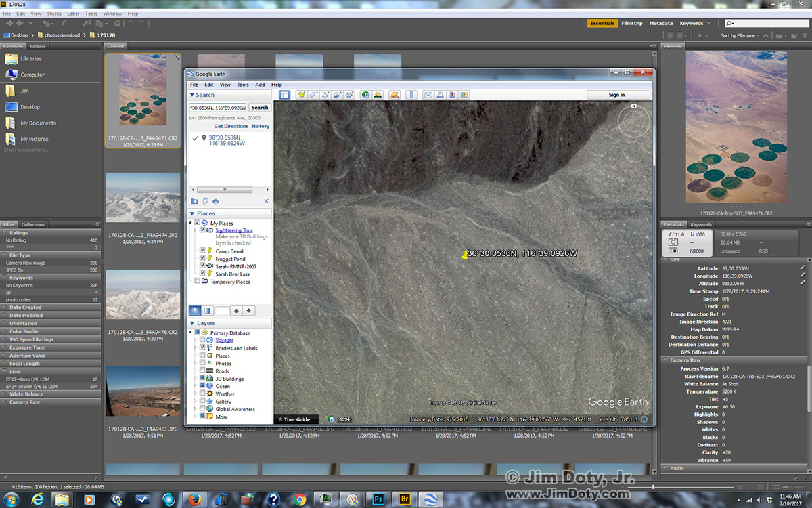Image resolution: width=812 pixels, height=508 pixels.
Task: Click the Add Placemark pushpin icon
Action: coord(301,95)
